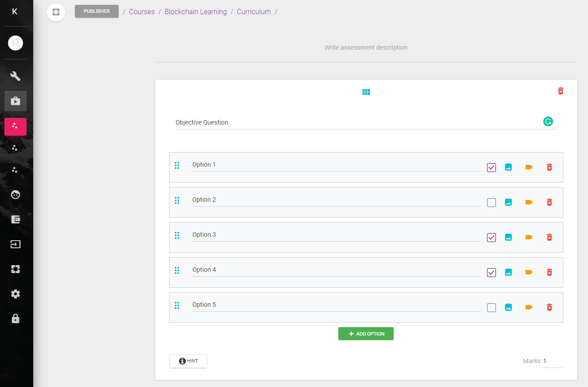Open the user avatar profile icon
The height and width of the screenshot is (387, 588).
(15, 43)
